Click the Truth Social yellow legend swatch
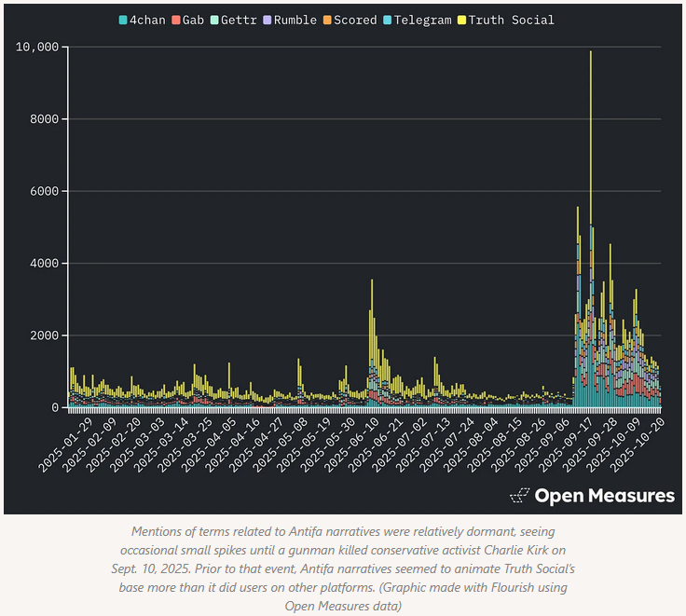The height and width of the screenshot is (616, 686). [460, 20]
